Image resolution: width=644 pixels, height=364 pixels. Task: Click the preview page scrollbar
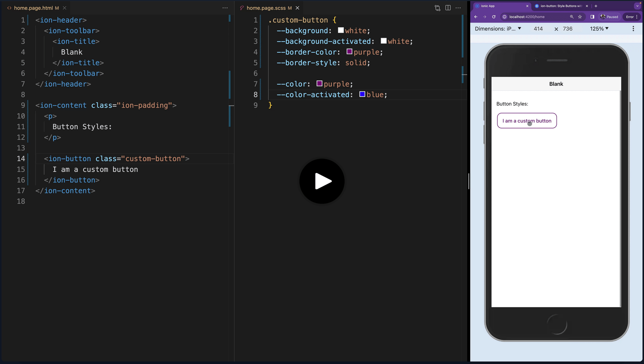620,199
